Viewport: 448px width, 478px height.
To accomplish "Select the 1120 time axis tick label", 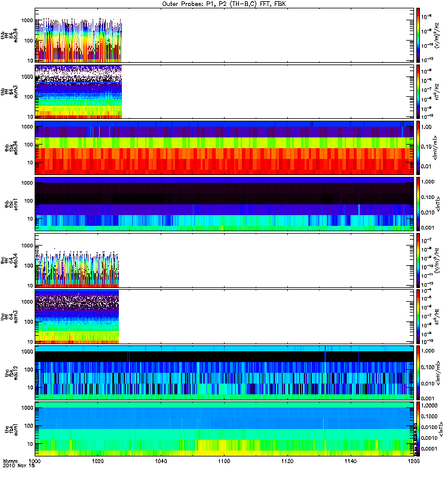I will tap(287, 461).
